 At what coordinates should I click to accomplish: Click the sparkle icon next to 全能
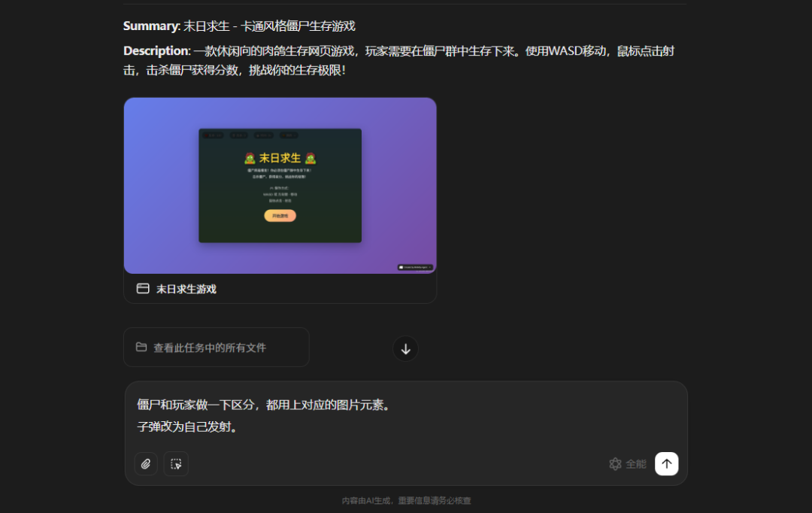tap(615, 464)
